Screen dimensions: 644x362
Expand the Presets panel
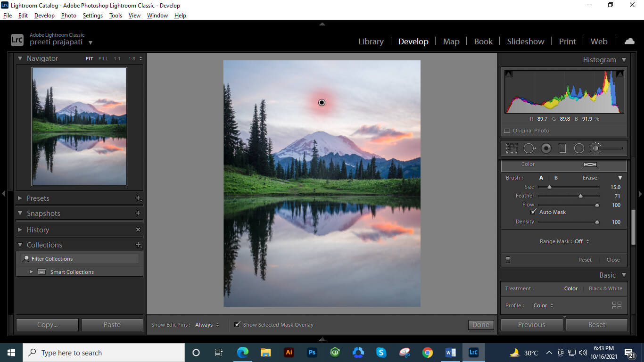click(38, 198)
